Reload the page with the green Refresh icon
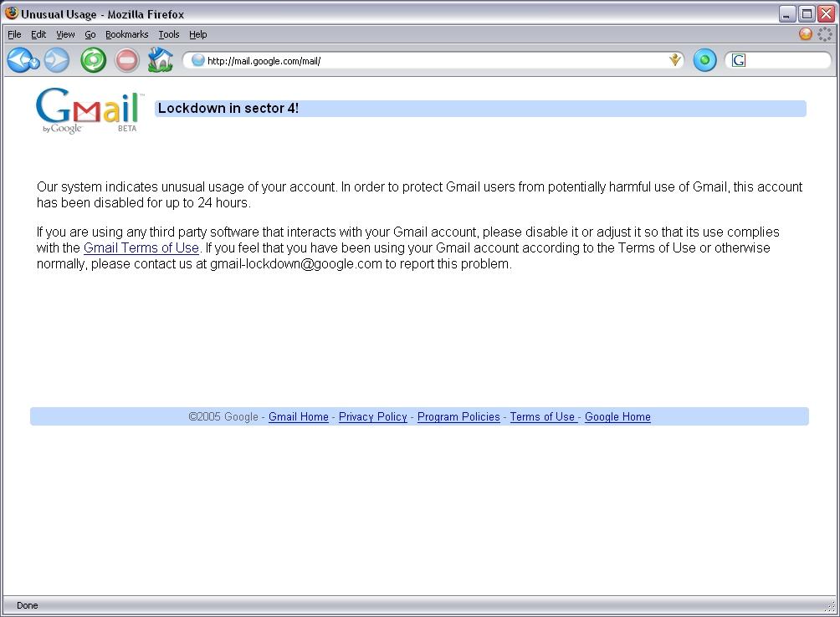The image size is (840, 617). 94,60
